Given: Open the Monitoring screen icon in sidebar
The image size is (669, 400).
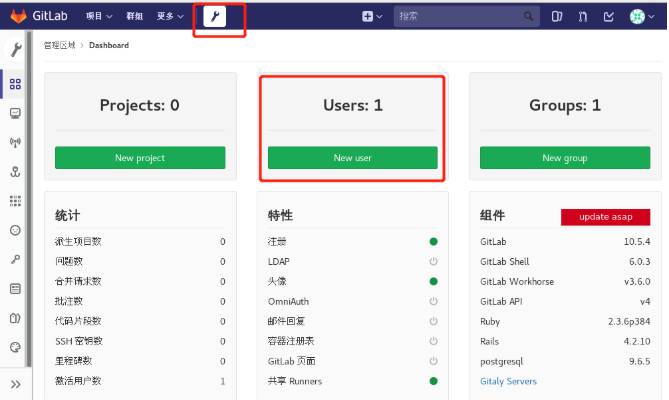Looking at the screenshot, I should click(15, 113).
